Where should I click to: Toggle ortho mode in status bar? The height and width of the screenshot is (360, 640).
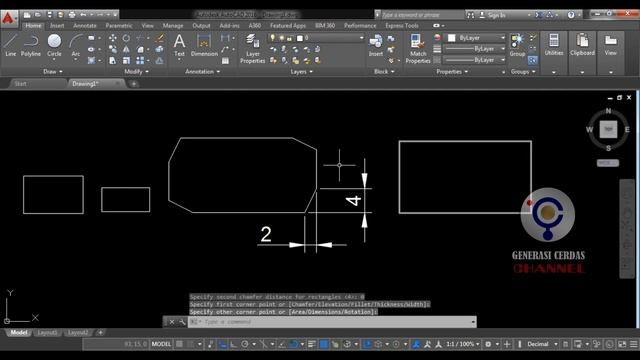pyautogui.click(x=233, y=344)
